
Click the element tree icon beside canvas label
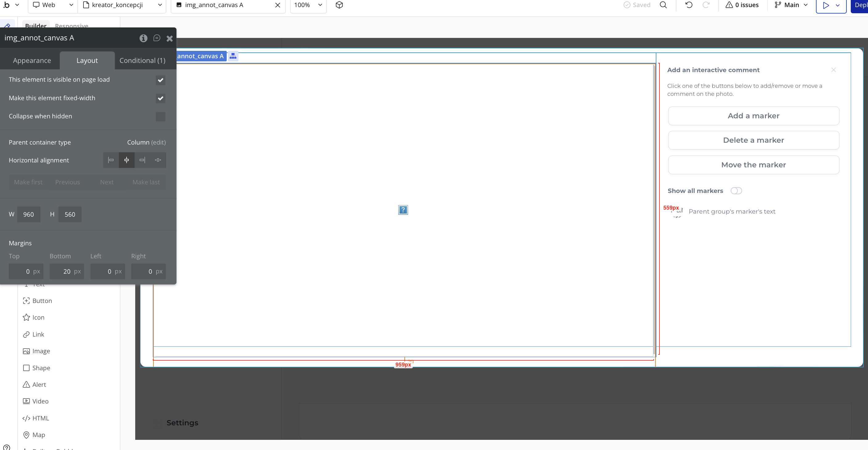click(x=233, y=56)
